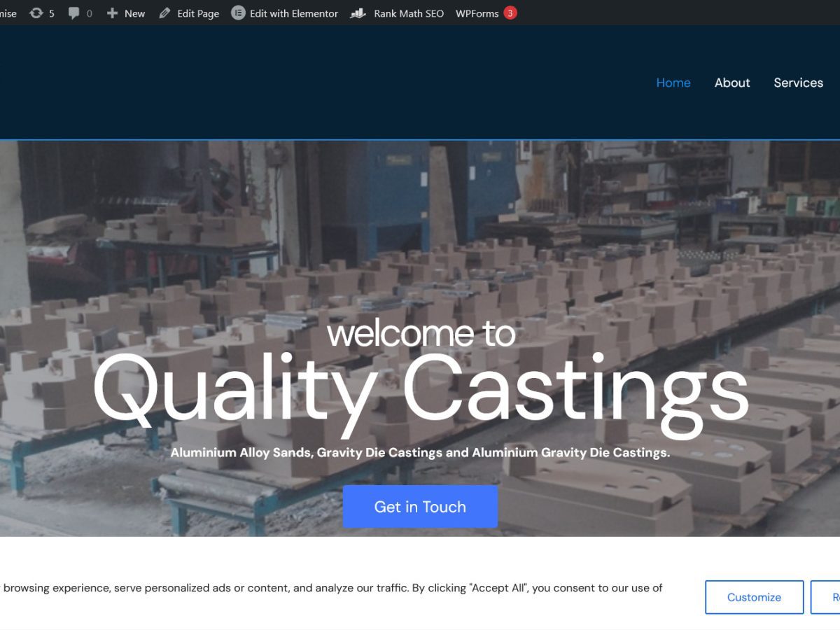840x630 pixels.
Task: Click the Rank Math chart icon
Action: (358, 13)
